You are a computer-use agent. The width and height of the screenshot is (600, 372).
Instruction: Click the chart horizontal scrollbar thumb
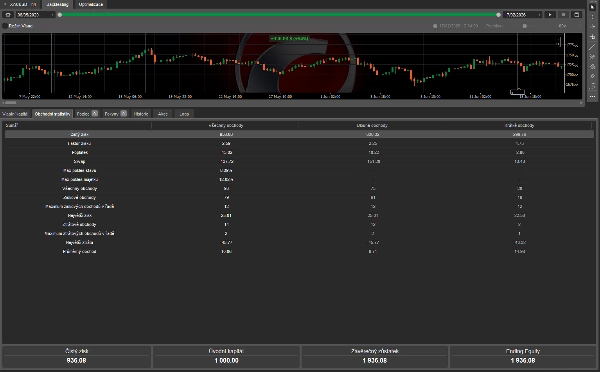pyautogui.click(x=10, y=103)
